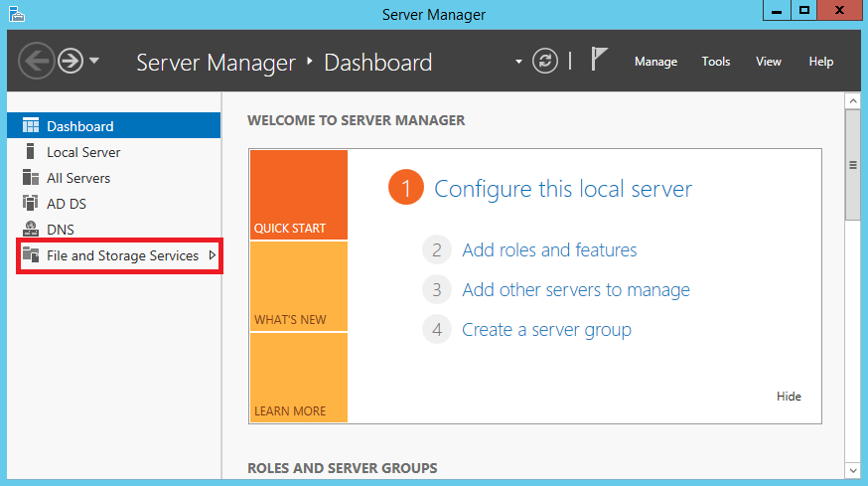Image resolution: width=868 pixels, height=486 pixels.
Task: Expand File and Storage Services arrow
Action: coord(213,255)
